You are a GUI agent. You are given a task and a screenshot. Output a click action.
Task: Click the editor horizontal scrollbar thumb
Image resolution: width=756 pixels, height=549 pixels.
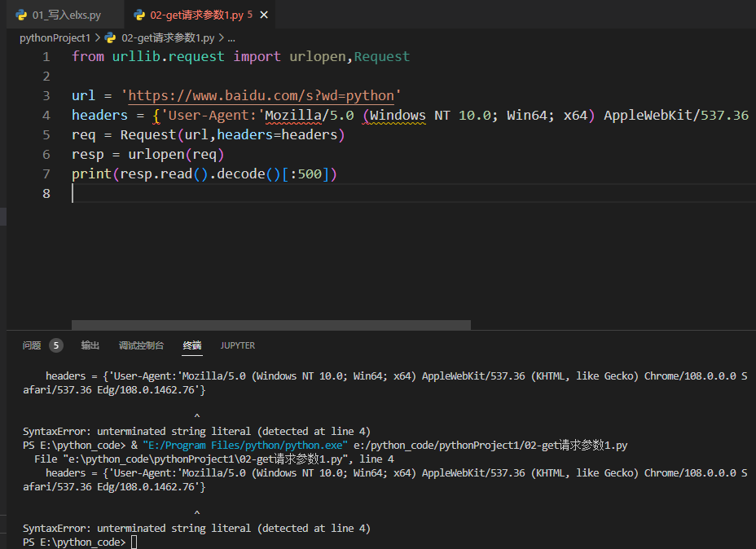point(271,325)
